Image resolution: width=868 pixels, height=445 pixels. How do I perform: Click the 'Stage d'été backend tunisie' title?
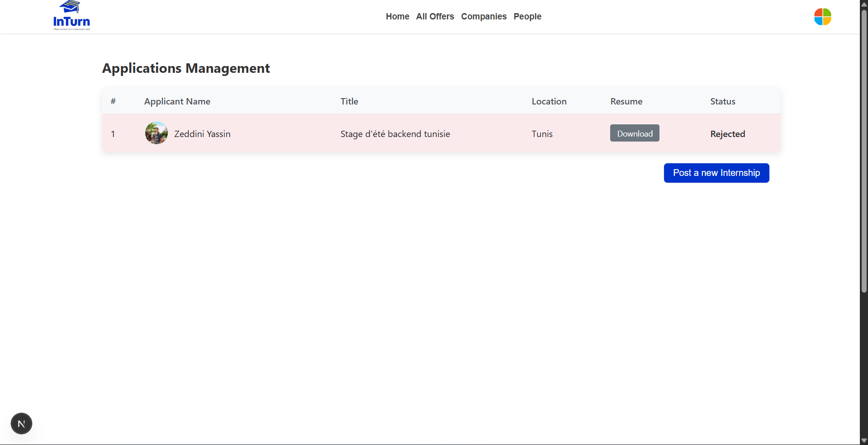[x=395, y=134]
